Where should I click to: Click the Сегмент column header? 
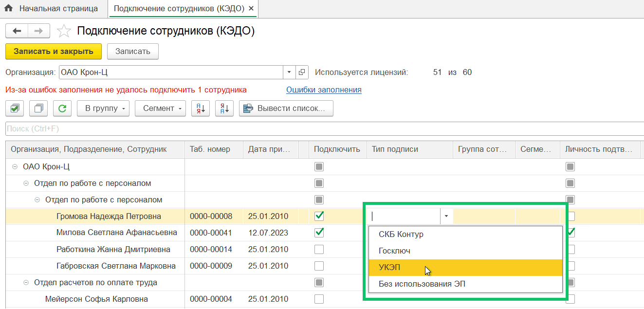click(x=537, y=149)
